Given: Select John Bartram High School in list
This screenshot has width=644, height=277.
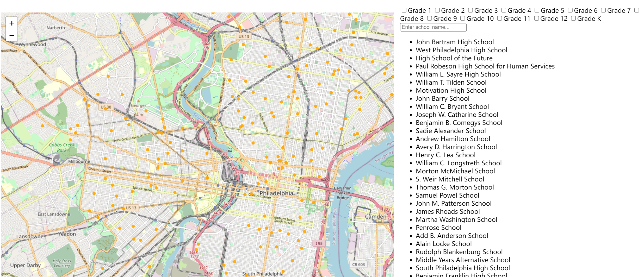Looking at the screenshot, I should (x=455, y=42).
